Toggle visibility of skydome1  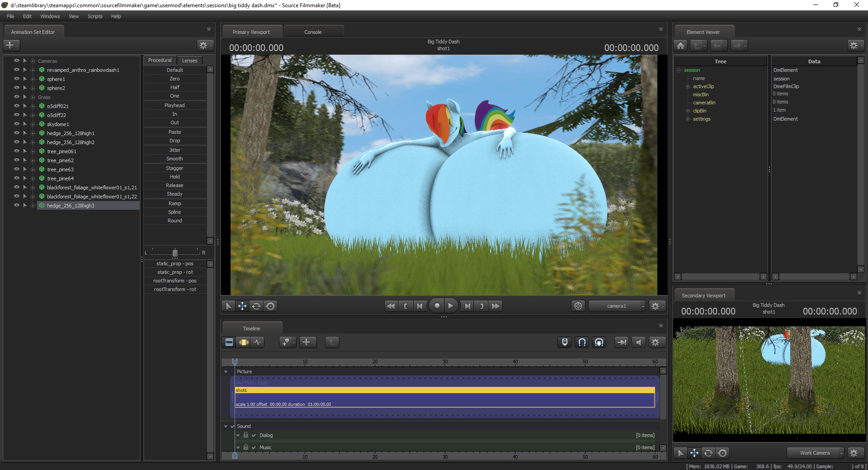(17, 124)
